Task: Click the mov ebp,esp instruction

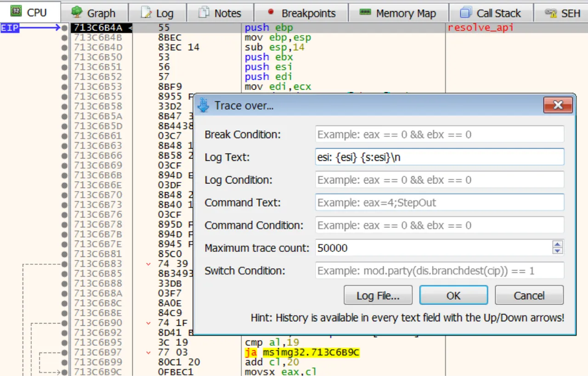Action: (278, 38)
